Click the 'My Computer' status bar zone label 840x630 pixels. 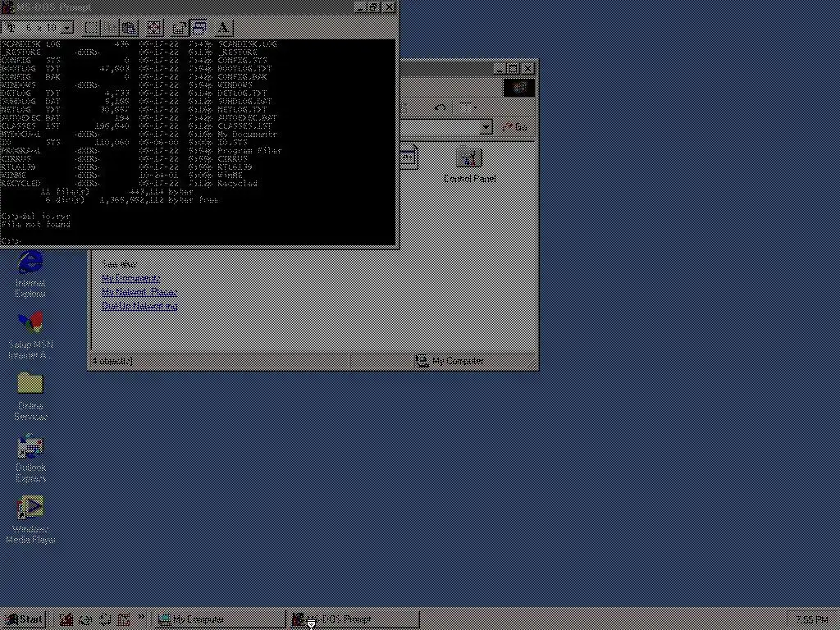point(458,361)
